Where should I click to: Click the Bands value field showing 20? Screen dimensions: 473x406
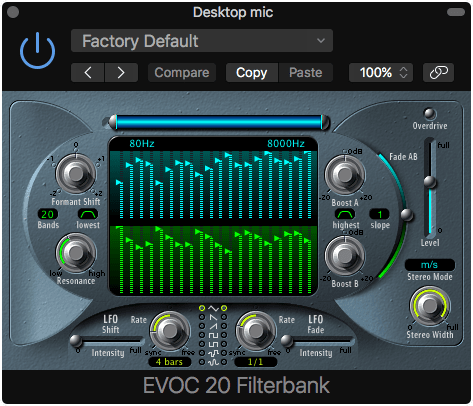[x=48, y=214]
